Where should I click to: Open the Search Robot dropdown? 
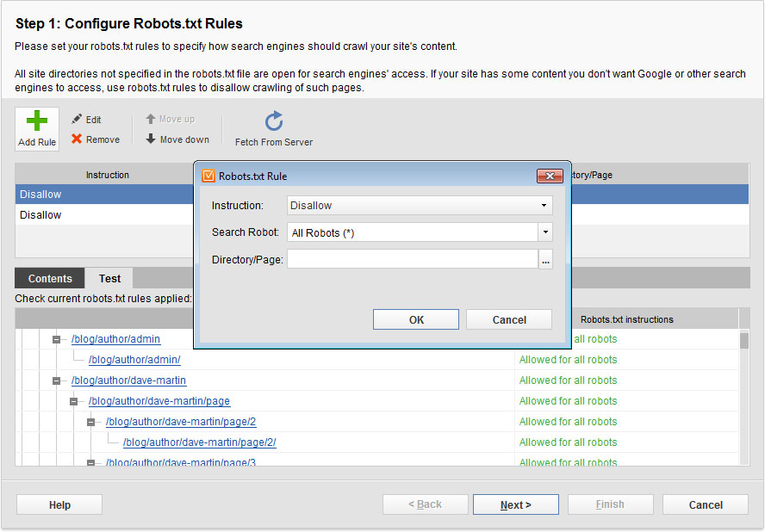point(544,232)
